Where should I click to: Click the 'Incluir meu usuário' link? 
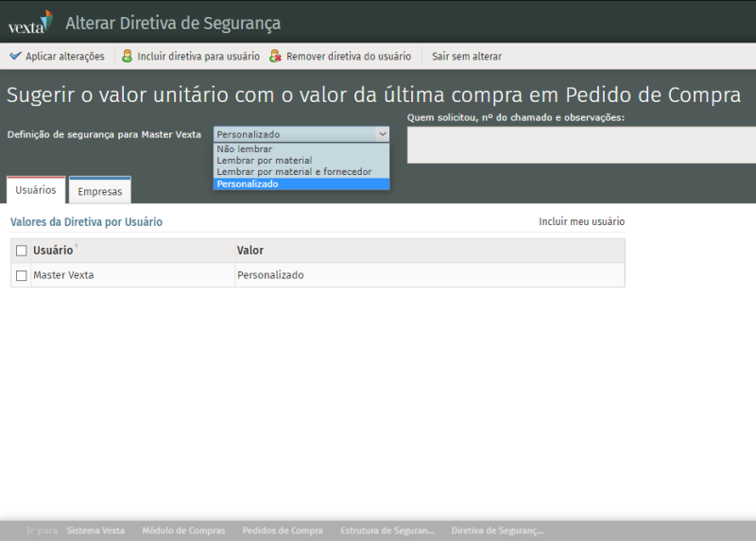coord(581,221)
